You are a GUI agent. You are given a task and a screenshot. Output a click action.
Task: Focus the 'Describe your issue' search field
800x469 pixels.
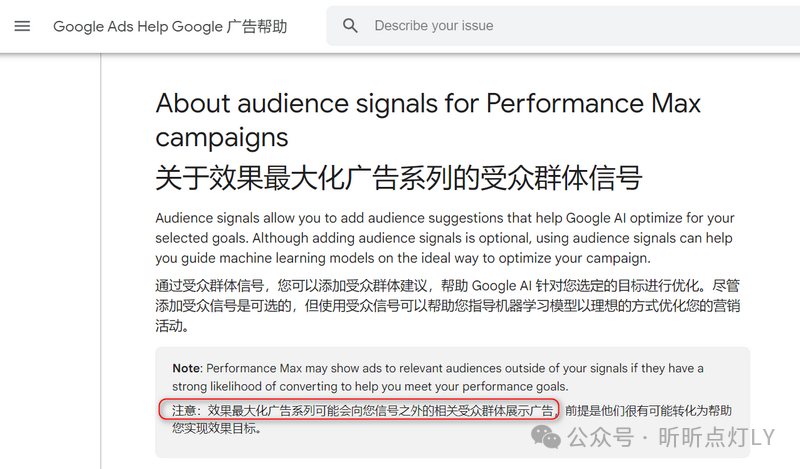point(563,26)
